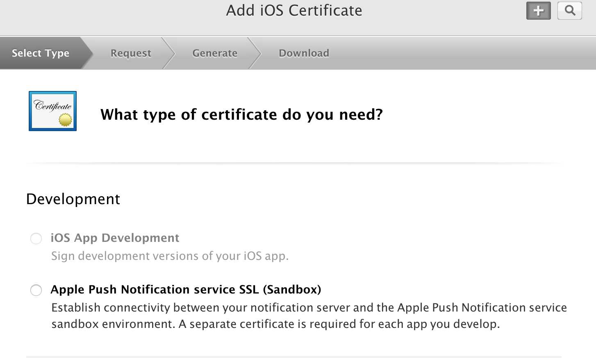Click 'What type of certificate do you need?' heading
This screenshot has height=364, width=596.
[x=241, y=114]
